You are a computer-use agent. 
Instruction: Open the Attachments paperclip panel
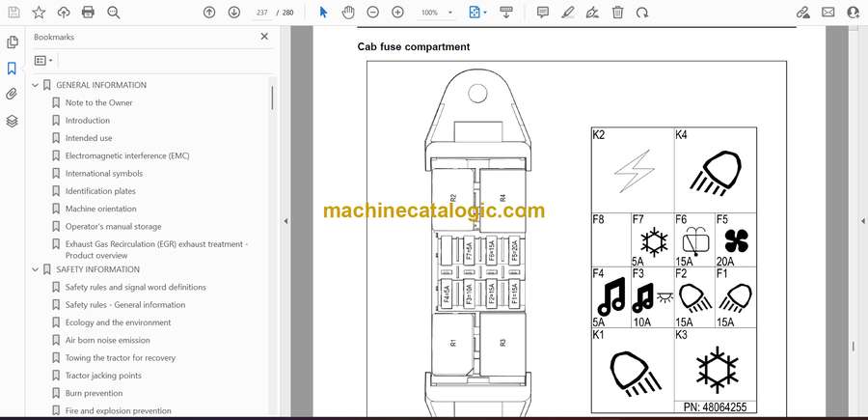click(13, 95)
